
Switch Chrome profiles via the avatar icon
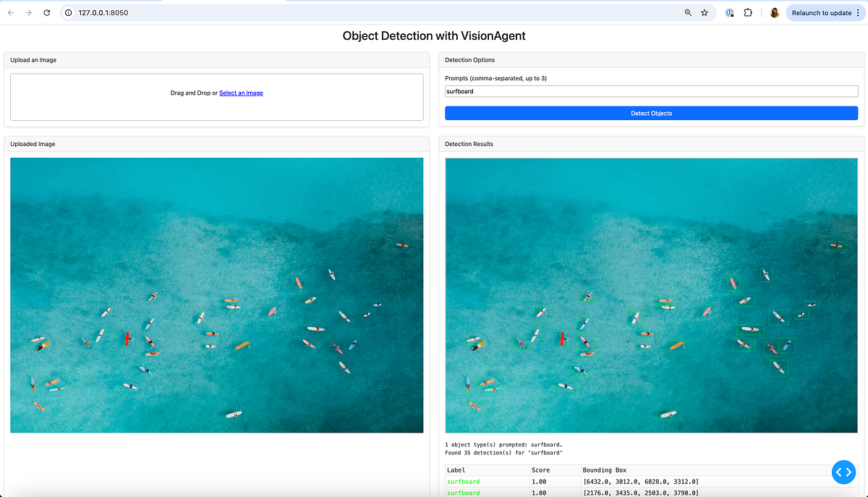[774, 12]
